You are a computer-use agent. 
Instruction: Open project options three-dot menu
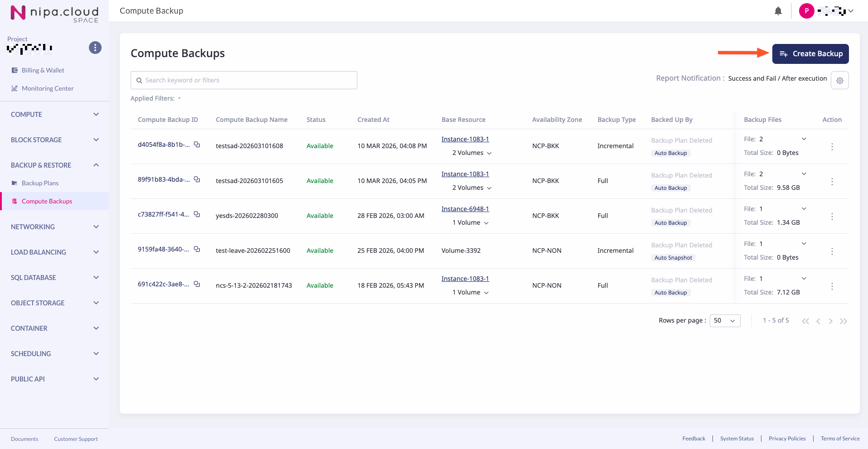(95, 48)
